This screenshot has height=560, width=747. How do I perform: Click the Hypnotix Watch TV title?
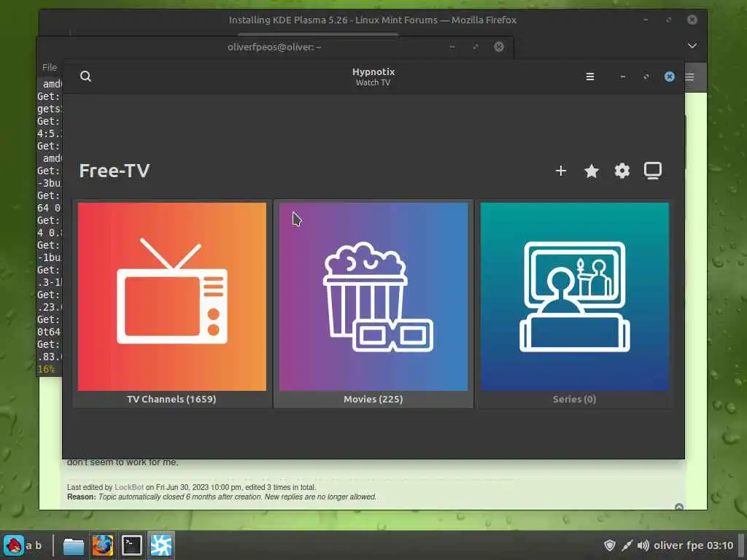(x=373, y=77)
